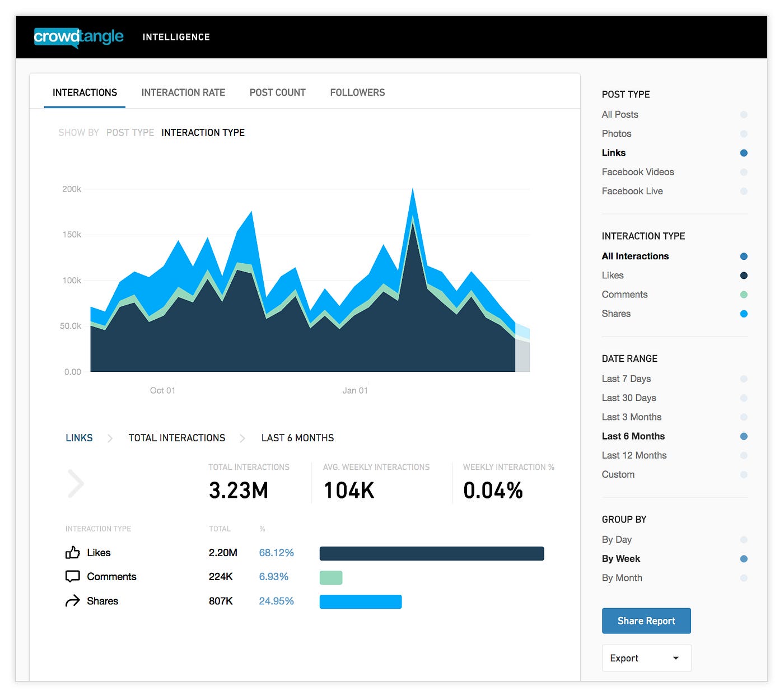Open the Post Count tab
This screenshot has height=695, width=784.
coord(278,92)
